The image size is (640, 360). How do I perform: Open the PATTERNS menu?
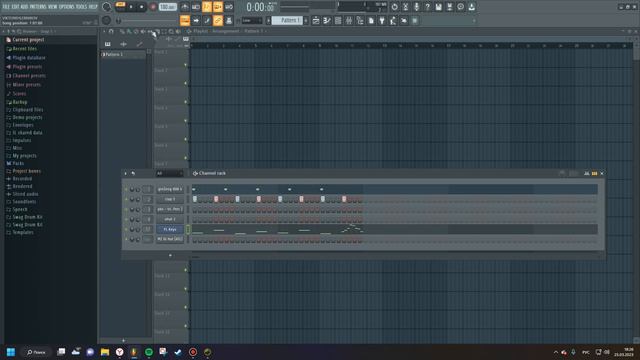38,7
